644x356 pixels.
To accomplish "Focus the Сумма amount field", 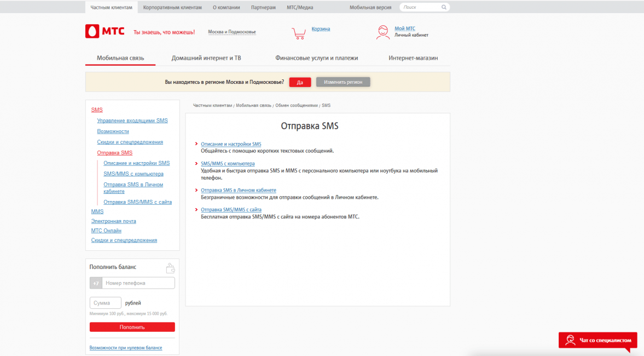I will click(106, 303).
